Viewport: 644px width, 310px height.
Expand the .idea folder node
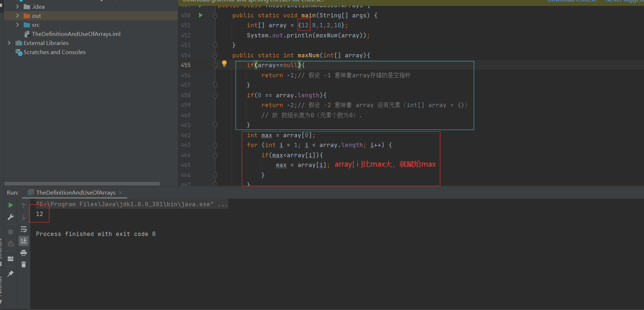[x=17, y=7]
